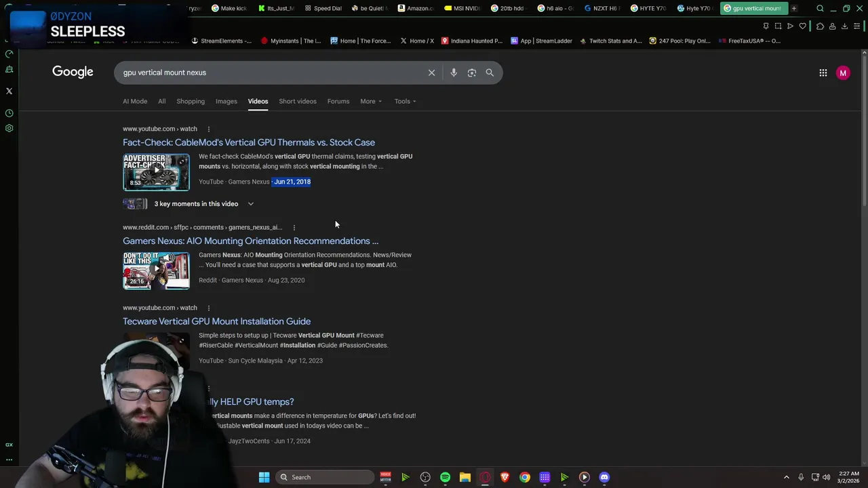Click the Windows taskbar Search box

coord(325,477)
